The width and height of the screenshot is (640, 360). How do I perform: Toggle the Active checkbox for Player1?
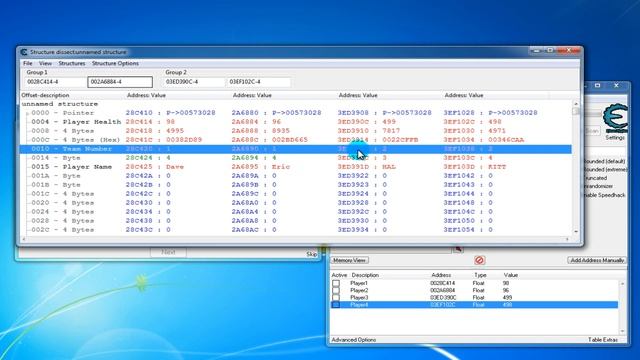coord(336,283)
